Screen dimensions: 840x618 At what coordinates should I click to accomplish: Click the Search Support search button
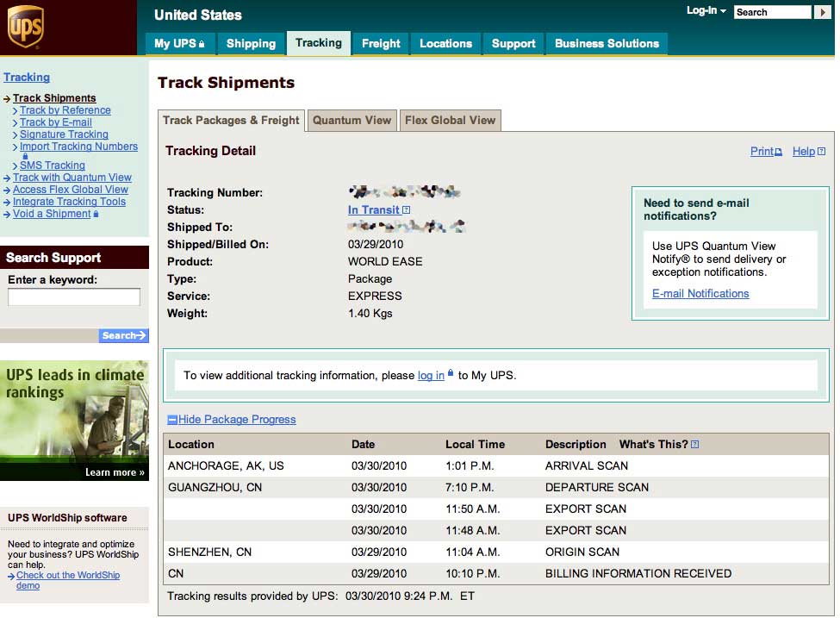tap(124, 335)
